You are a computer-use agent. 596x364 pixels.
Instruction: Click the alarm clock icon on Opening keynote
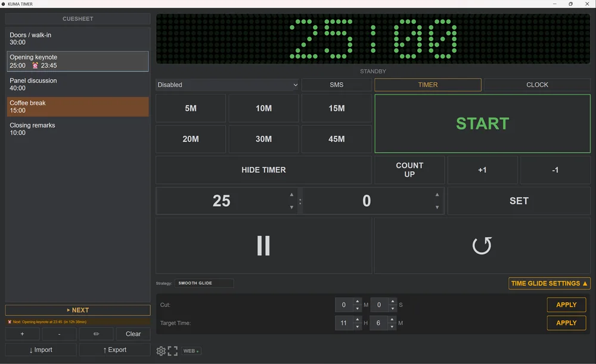tap(35, 66)
